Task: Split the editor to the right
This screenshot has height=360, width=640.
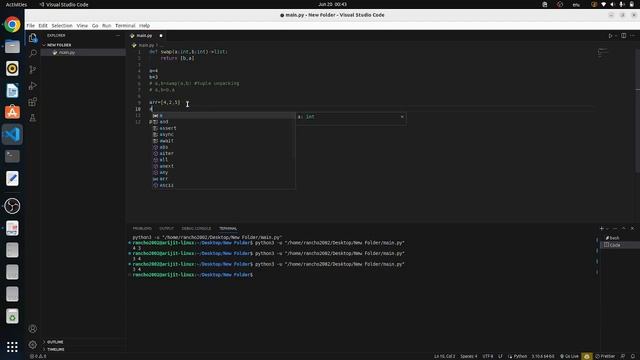Action: coord(624,36)
